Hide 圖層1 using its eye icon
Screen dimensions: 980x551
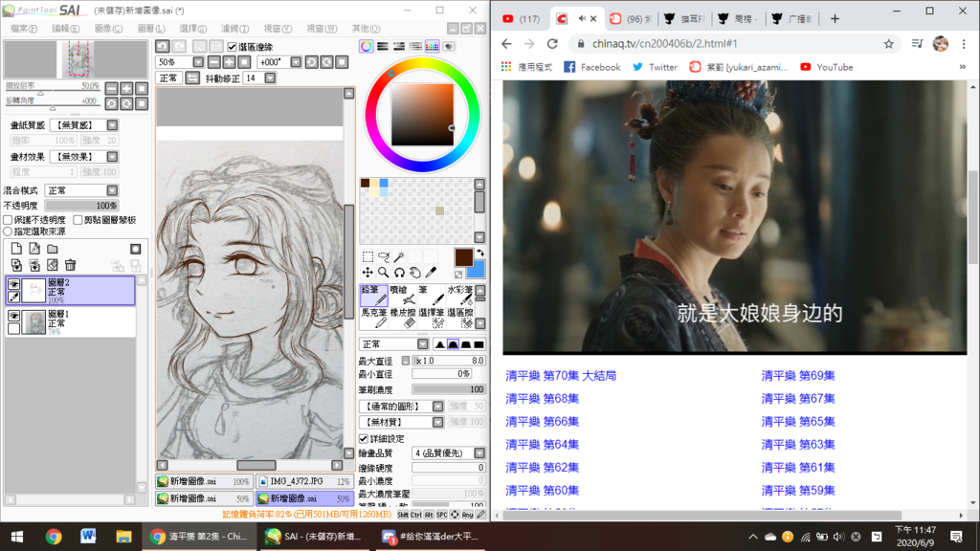click(13, 316)
